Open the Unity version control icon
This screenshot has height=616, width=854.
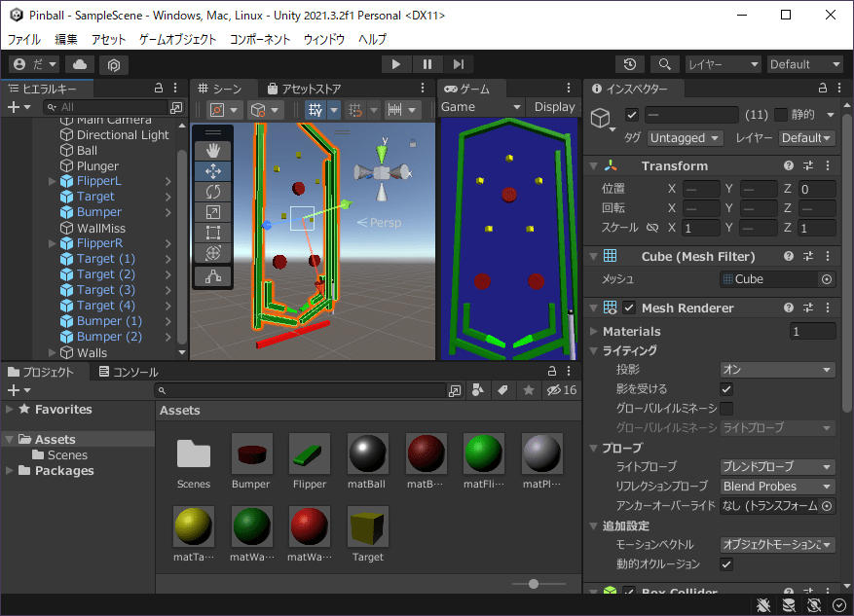pos(114,64)
